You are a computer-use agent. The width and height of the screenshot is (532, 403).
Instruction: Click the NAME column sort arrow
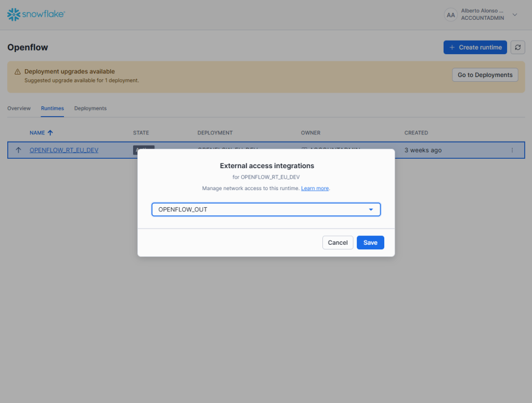tap(50, 133)
